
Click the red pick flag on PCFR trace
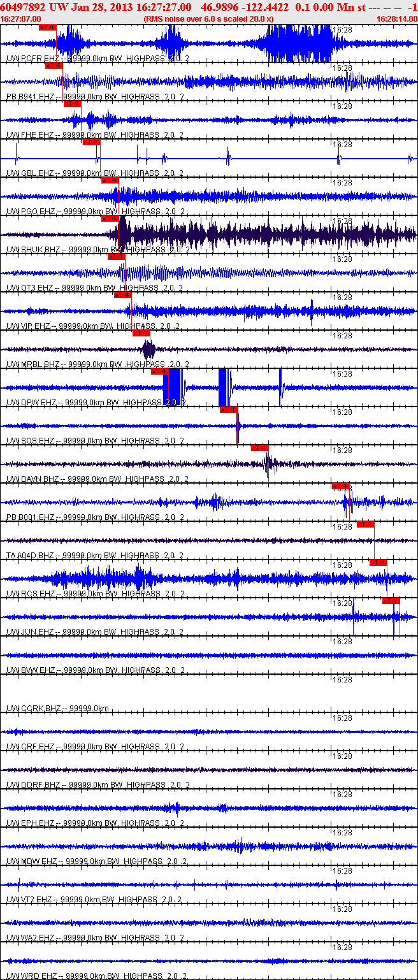(x=48, y=27)
